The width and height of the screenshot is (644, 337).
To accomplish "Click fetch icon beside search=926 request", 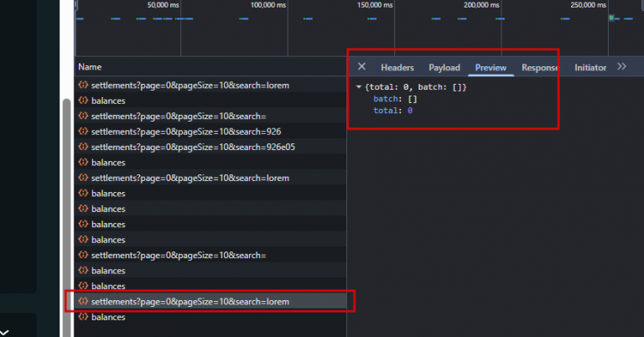I will pos(83,132).
